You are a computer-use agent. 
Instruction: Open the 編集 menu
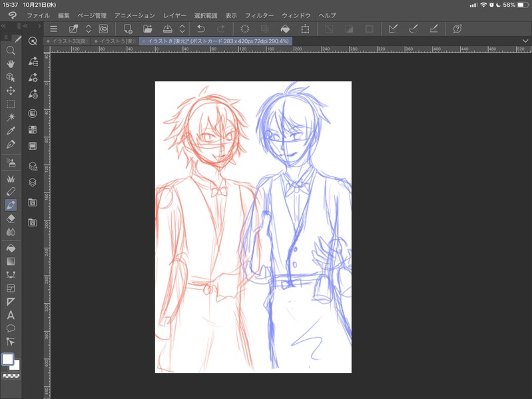point(63,15)
